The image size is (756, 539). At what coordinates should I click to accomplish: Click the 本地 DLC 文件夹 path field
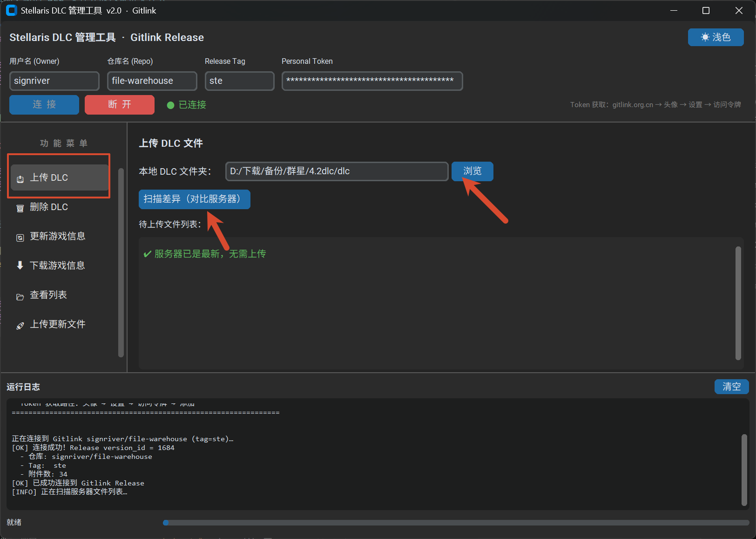(337, 171)
